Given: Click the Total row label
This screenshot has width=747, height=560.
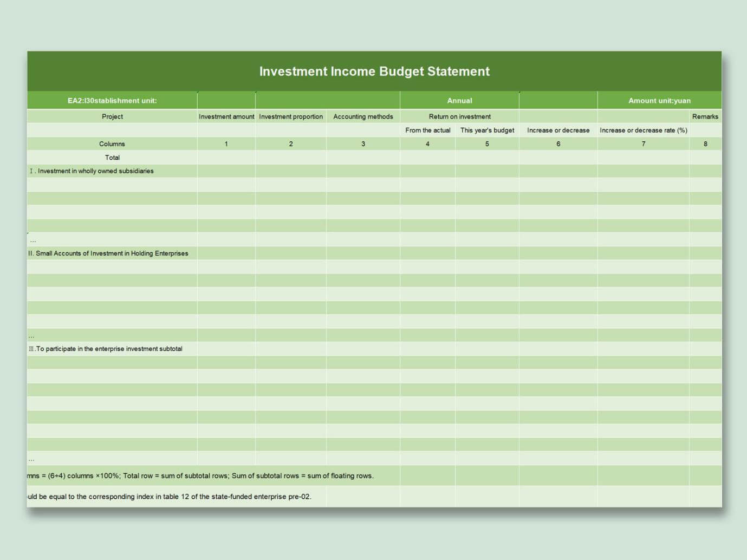Looking at the screenshot, I should click(112, 158).
